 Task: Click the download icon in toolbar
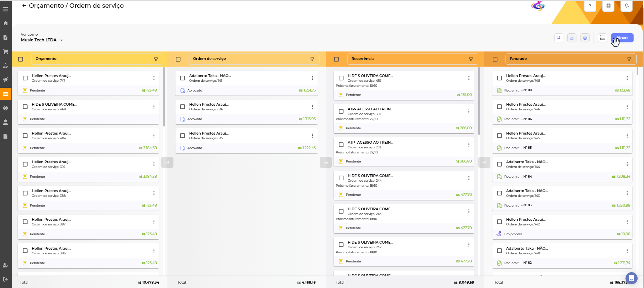572,38
